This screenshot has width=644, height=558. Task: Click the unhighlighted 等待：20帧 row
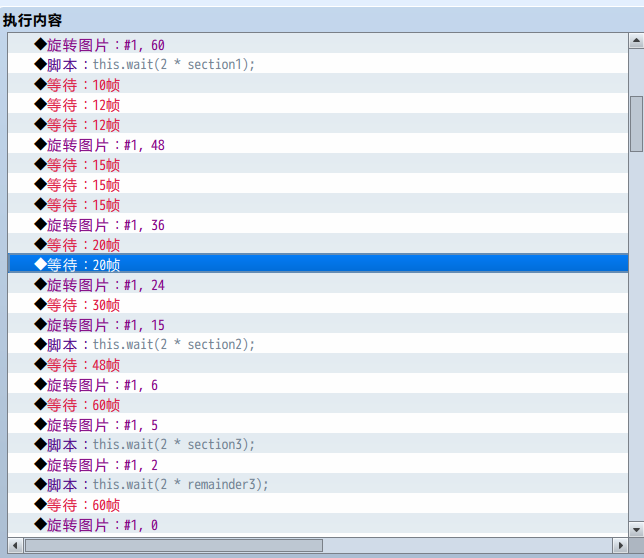click(318, 244)
